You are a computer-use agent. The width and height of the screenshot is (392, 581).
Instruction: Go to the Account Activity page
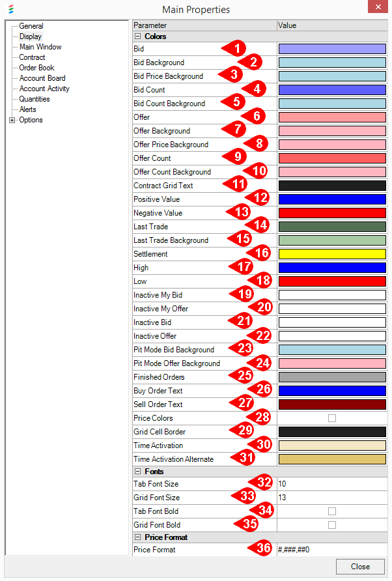[44, 89]
